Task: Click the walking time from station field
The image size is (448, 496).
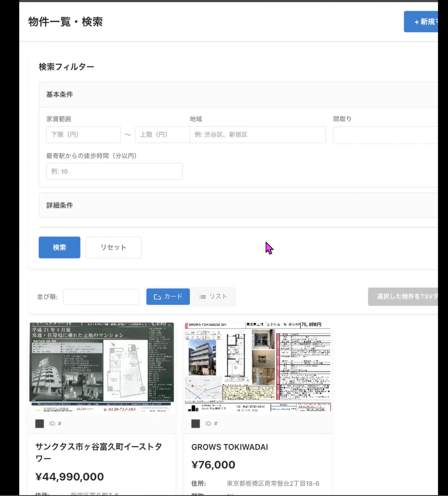Action: pos(114,171)
